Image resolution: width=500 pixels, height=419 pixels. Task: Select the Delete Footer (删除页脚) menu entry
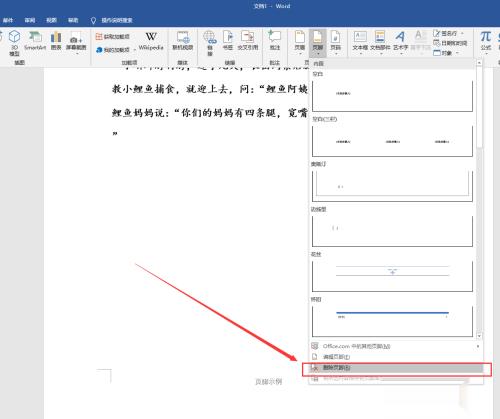396,368
